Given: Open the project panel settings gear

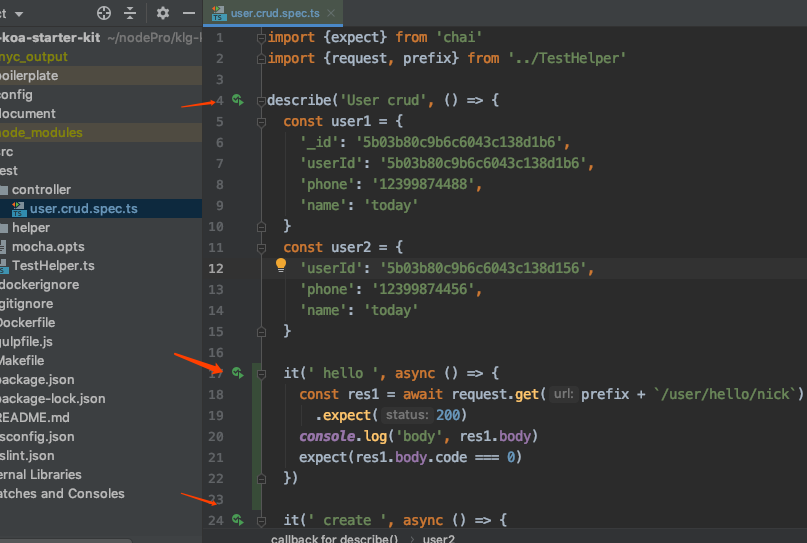Looking at the screenshot, I should [163, 13].
